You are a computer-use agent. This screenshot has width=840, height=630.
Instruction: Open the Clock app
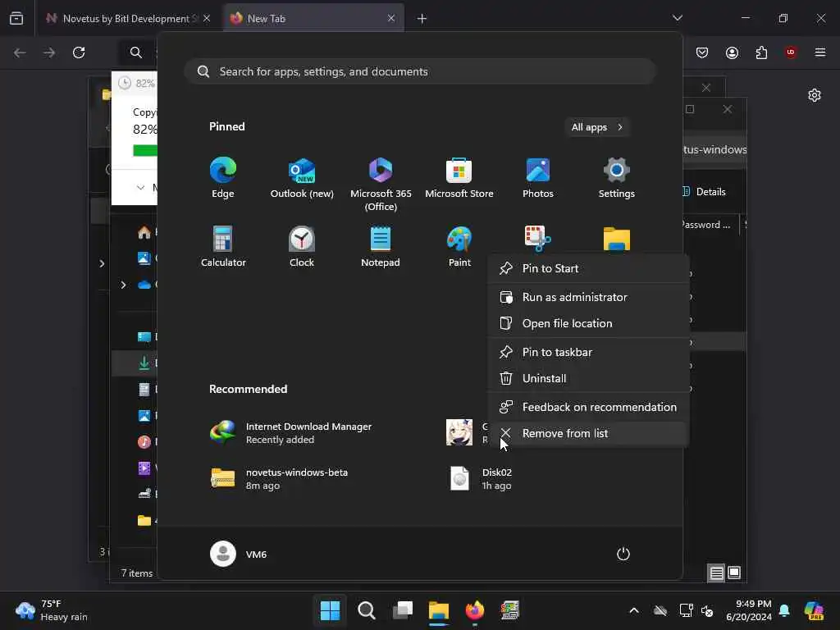coord(302,246)
